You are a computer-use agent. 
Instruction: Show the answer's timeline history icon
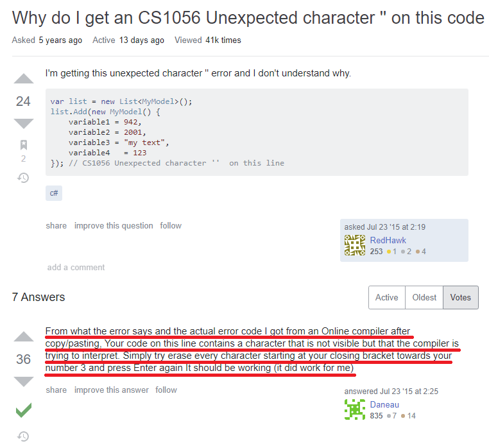23,436
